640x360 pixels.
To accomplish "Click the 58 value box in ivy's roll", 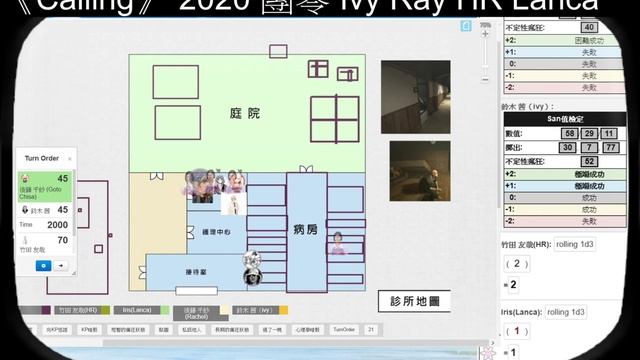I will click(569, 133).
